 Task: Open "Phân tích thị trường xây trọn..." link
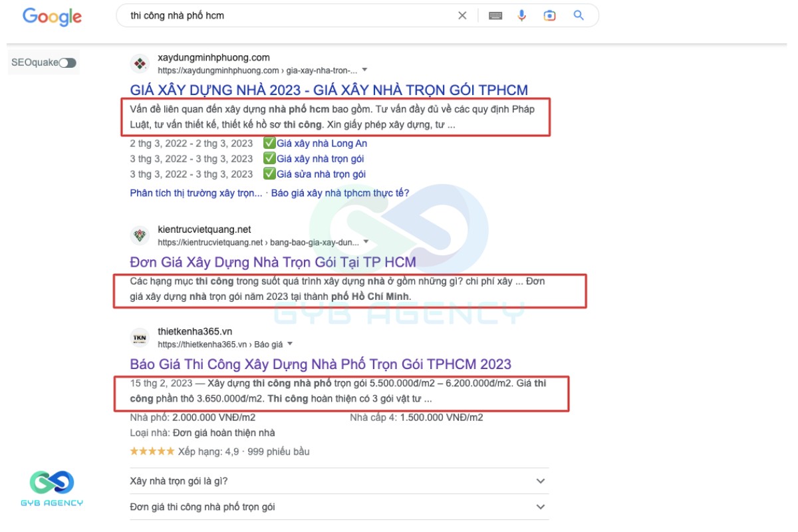pyautogui.click(x=196, y=193)
